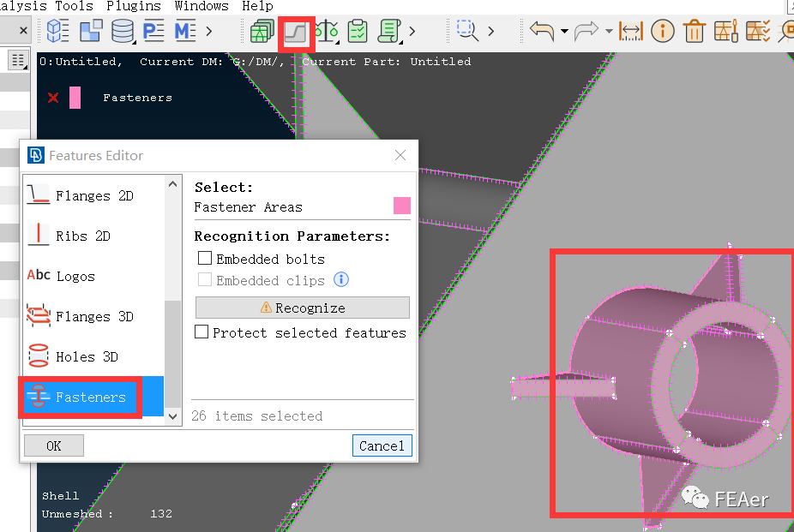Screen dimensions: 794x532
Task: Click the overlapping squares toolbar icon
Action: (x=91, y=32)
